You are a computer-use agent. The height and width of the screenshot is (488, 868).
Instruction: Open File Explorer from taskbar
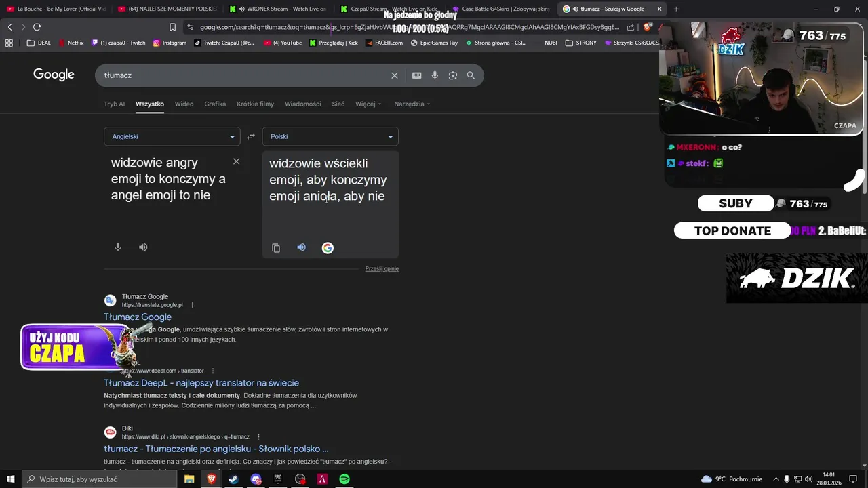[189, 479]
